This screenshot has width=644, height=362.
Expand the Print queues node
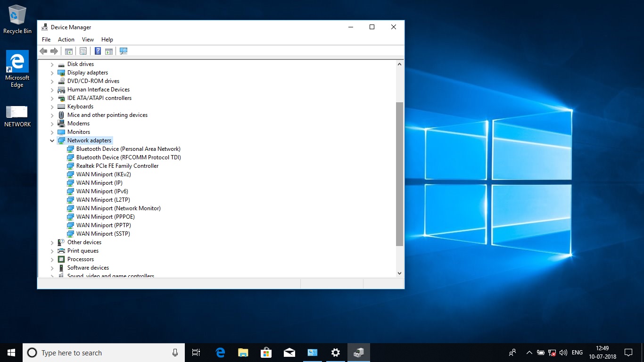(52, 251)
